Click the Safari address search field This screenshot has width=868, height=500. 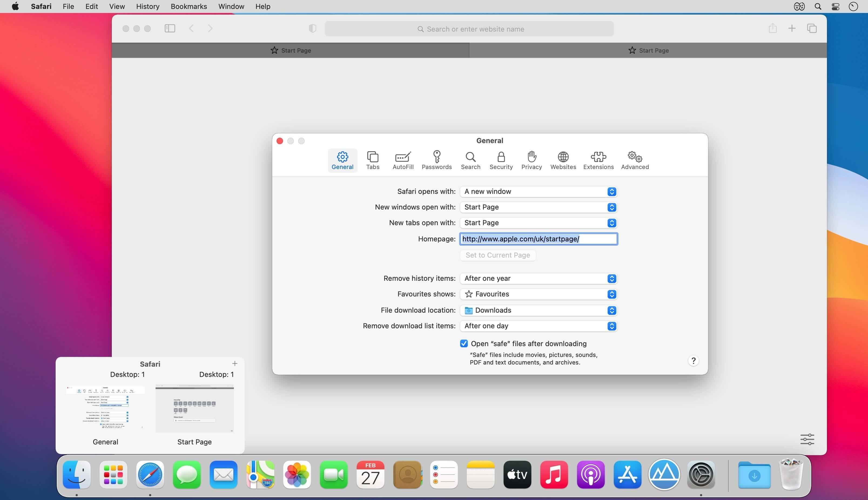pyautogui.click(x=469, y=29)
